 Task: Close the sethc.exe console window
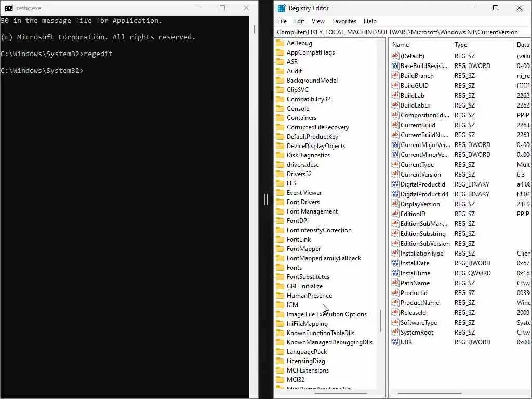[x=246, y=8]
